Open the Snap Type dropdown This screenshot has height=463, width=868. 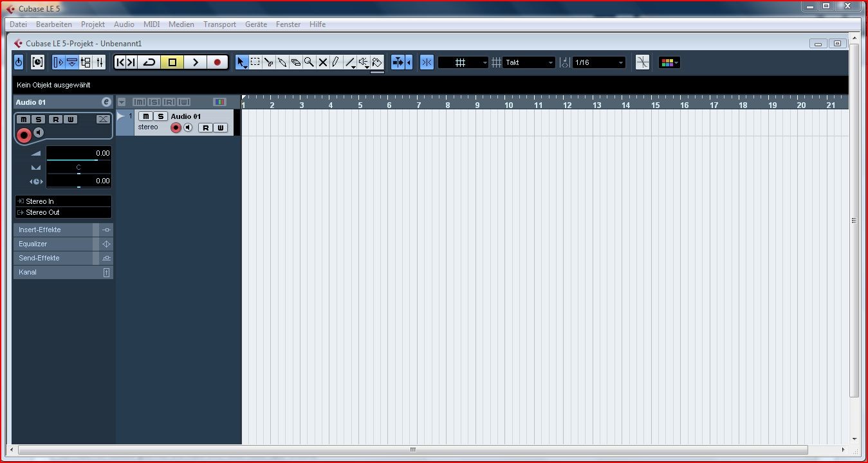463,62
